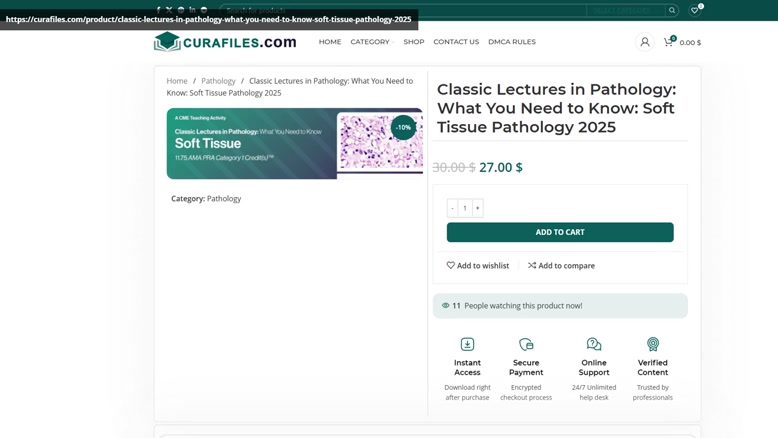Open the X (Twitter) social icon
Viewport: 778px width, 438px height.
(x=169, y=10)
